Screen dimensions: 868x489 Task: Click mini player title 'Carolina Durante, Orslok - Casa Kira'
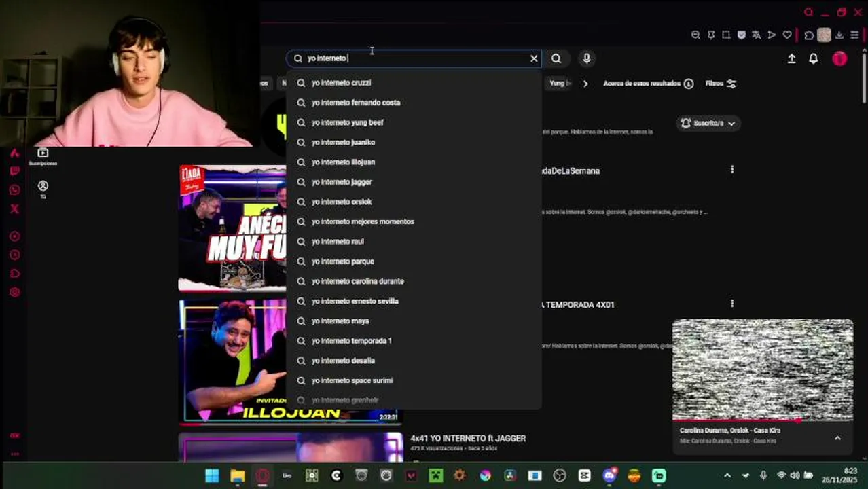(730, 431)
